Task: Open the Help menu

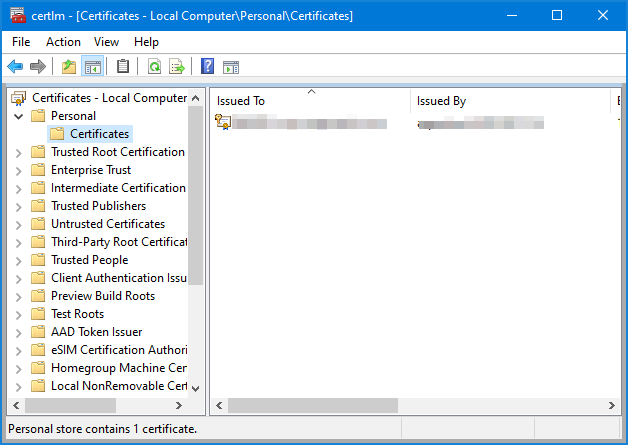Action: tap(146, 42)
